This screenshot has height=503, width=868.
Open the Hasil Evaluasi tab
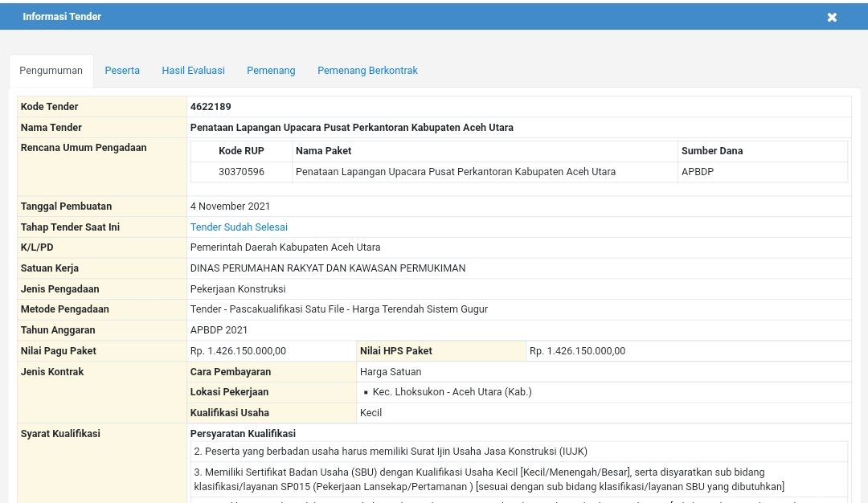pyautogui.click(x=193, y=70)
